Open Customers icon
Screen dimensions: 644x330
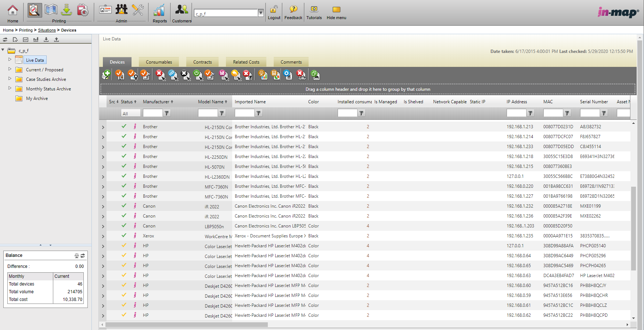pos(181,10)
